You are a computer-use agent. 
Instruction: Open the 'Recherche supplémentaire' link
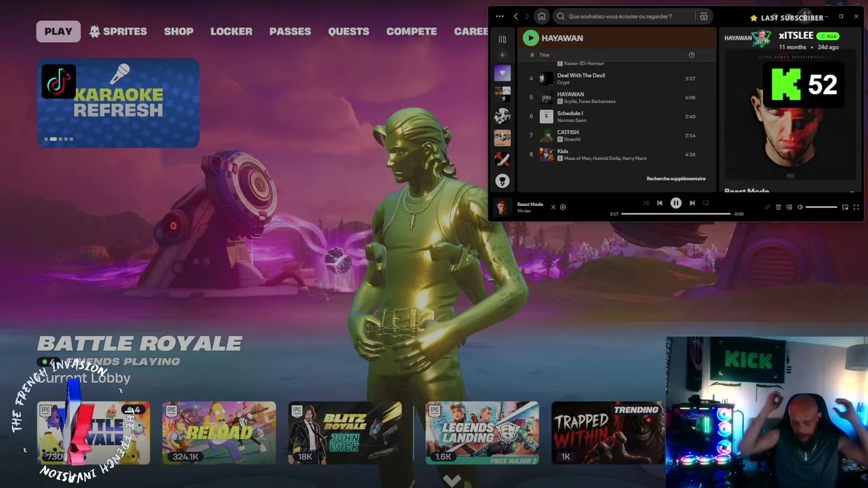[676, 178]
